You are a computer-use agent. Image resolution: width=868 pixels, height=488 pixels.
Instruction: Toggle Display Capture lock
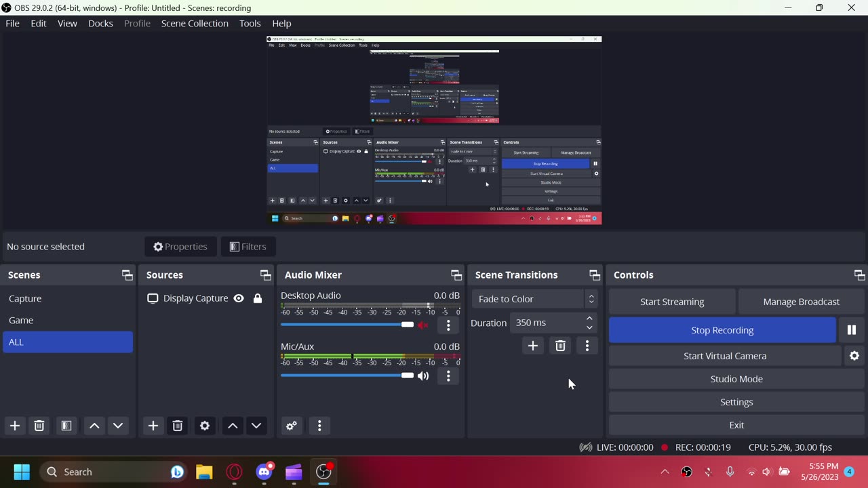258,298
